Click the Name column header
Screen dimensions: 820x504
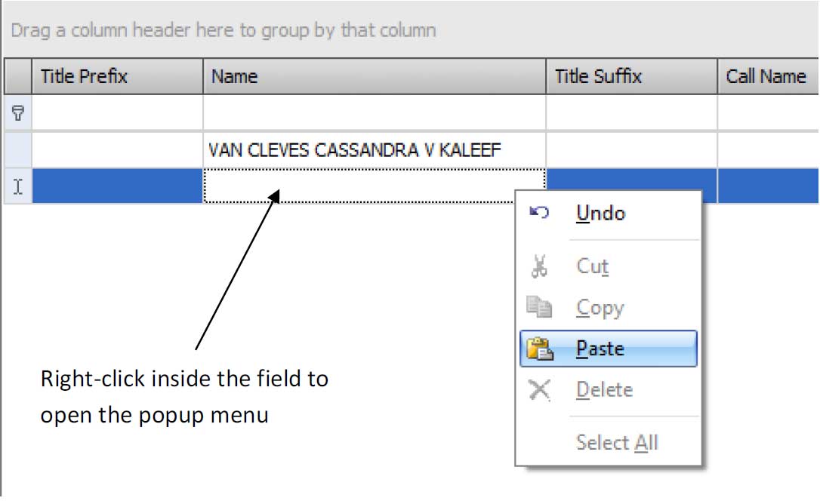tap(302, 76)
